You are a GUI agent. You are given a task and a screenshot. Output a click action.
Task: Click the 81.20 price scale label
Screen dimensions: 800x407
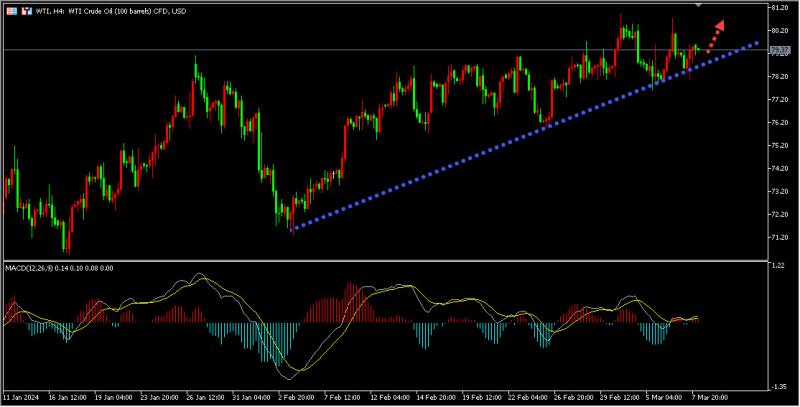pos(779,8)
